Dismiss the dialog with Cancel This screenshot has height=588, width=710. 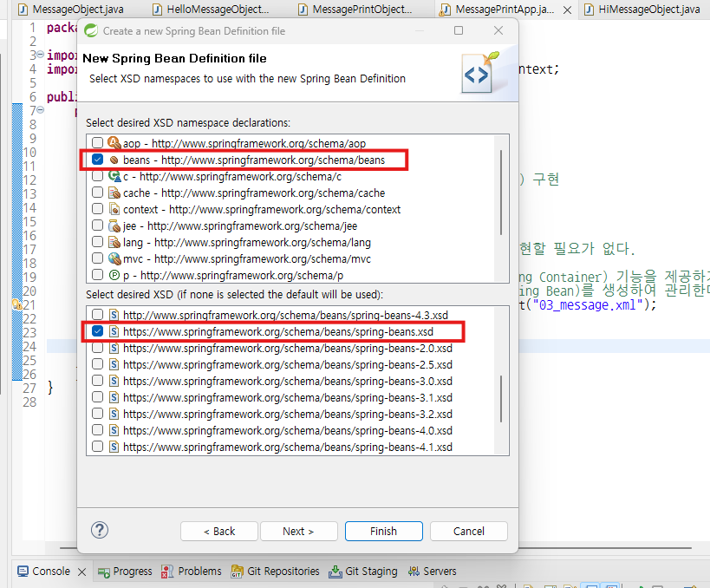(x=469, y=531)
